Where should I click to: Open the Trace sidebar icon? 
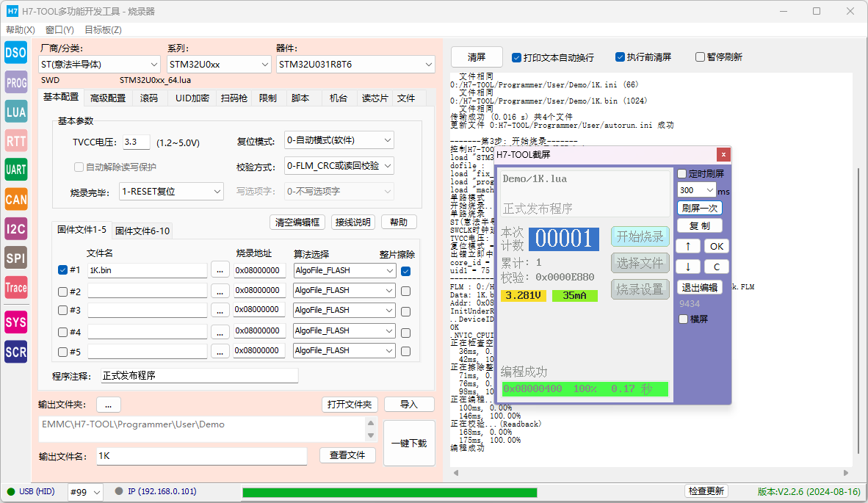pos(15,287)
